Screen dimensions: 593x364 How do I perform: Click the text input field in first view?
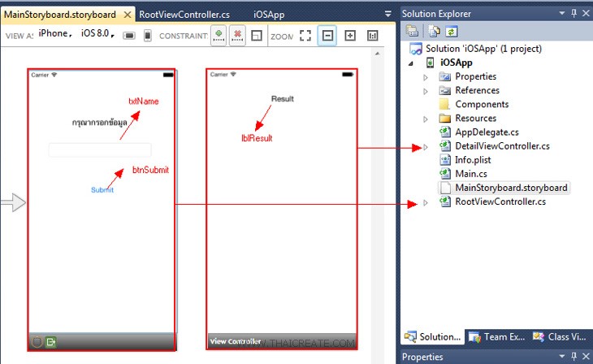[x=100, y=149]
